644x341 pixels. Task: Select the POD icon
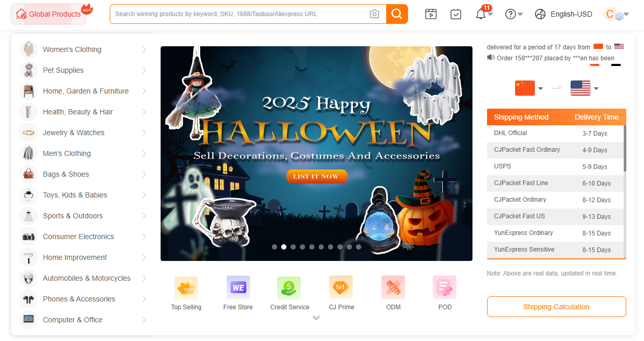click(444, 287)
